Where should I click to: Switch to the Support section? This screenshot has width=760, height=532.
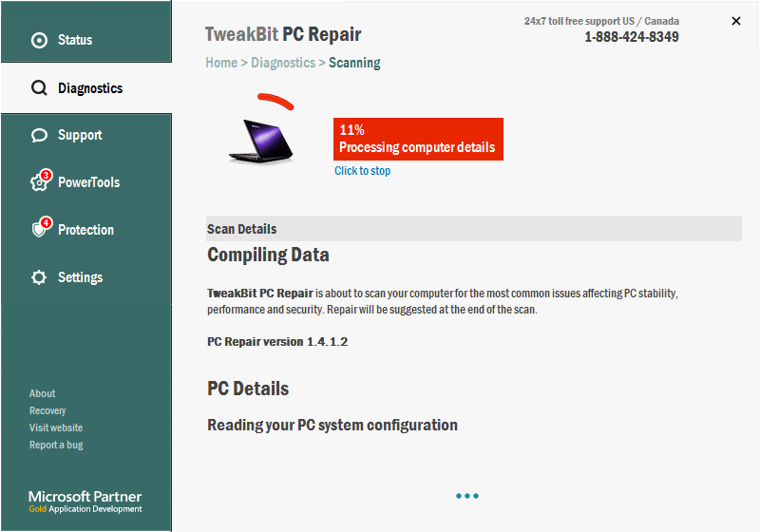point(80,135)
